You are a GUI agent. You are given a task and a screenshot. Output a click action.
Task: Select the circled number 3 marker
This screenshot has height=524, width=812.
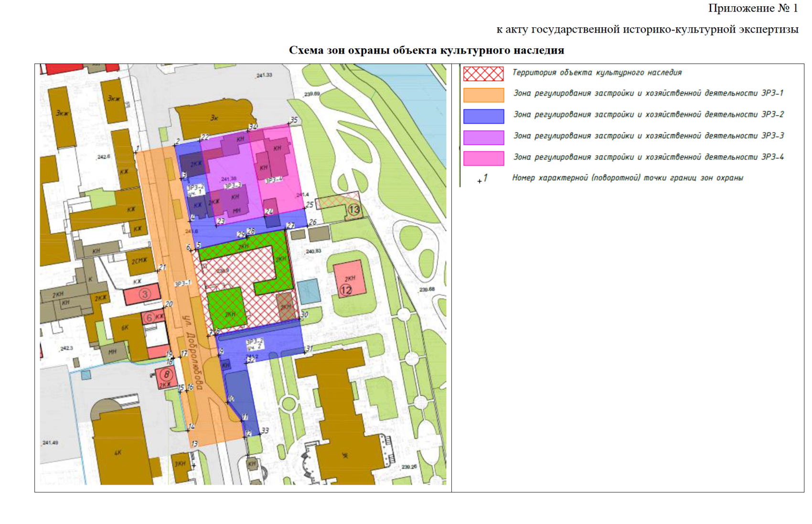[x=145, y=294]
